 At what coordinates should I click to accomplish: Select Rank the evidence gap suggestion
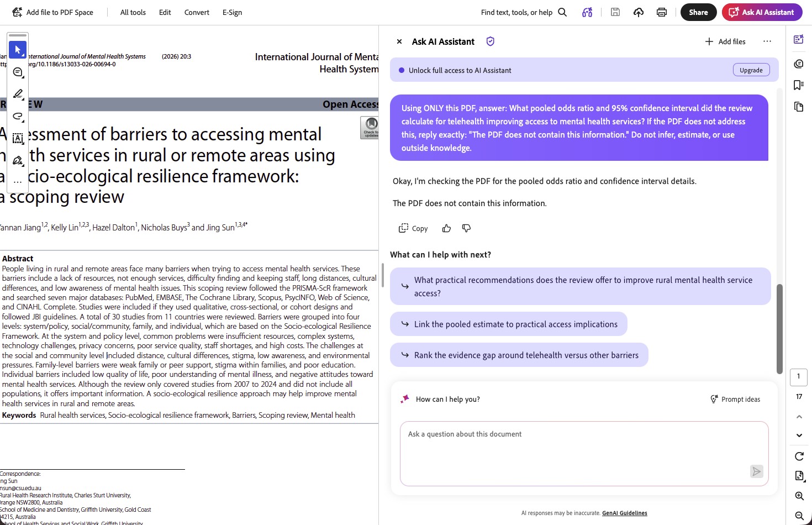point(519,355)
